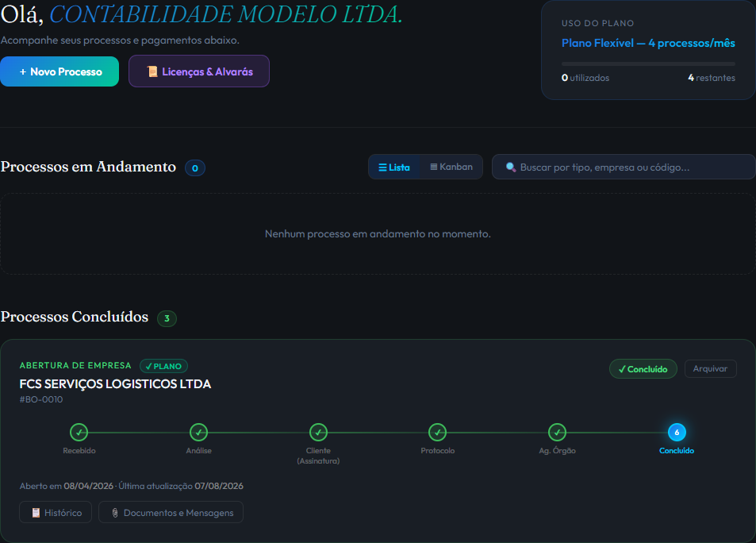Select the Recebido step checkmark
Screen dimensions: 756x543
click(x=79, y=433)
